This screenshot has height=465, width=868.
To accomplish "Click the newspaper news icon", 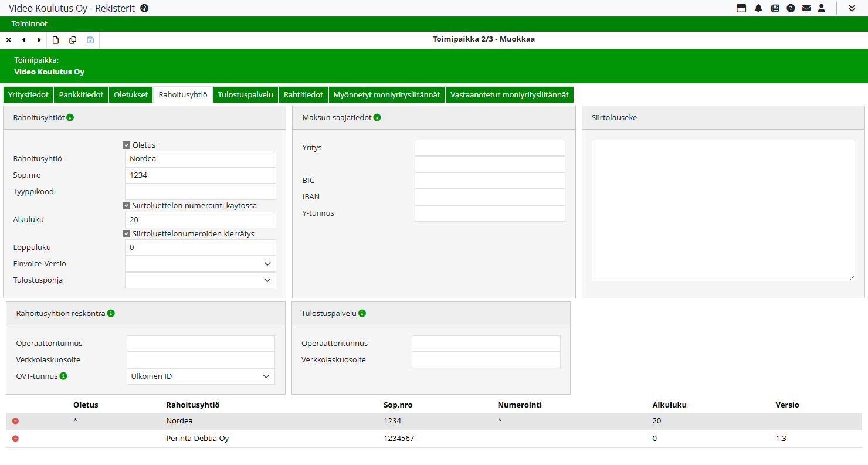I will [x=775, y=8].
